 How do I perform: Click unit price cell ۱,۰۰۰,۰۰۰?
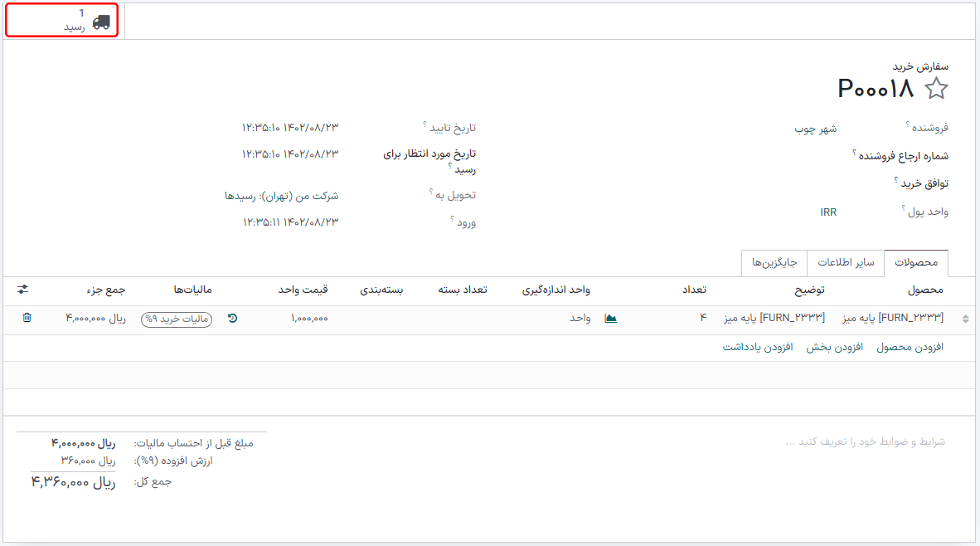coord(309,319)
